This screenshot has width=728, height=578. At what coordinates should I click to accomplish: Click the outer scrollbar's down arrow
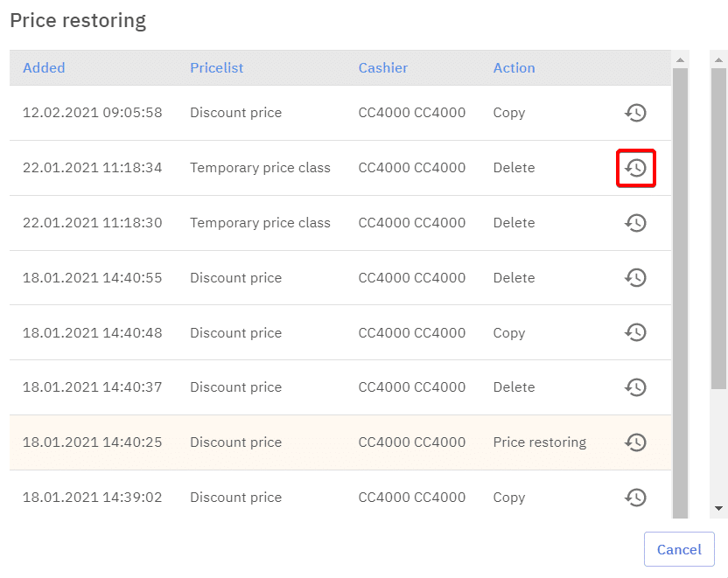point(719,508)
